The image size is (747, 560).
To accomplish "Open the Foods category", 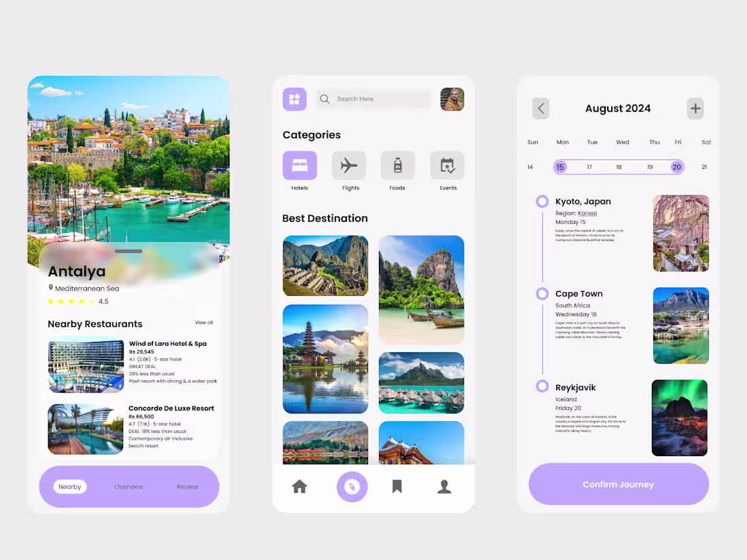I will (397, 165).
